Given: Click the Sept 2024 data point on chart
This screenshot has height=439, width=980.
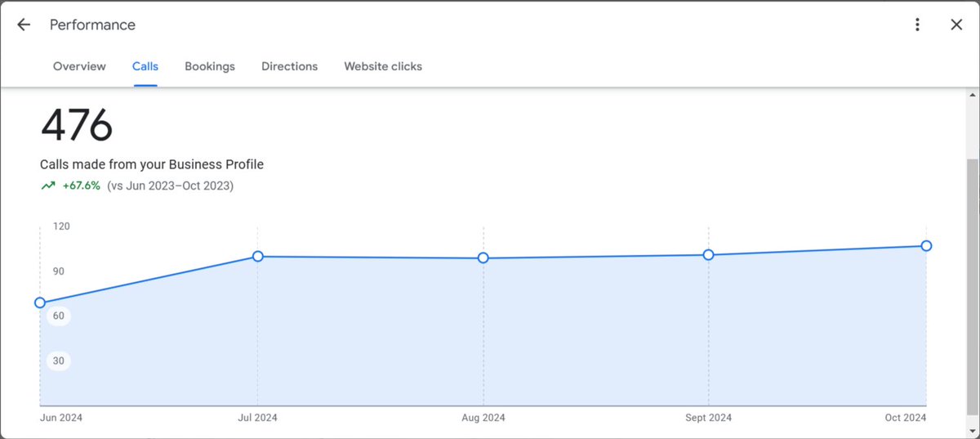Looking at the screenshot, I should click(x=708, y=254).
